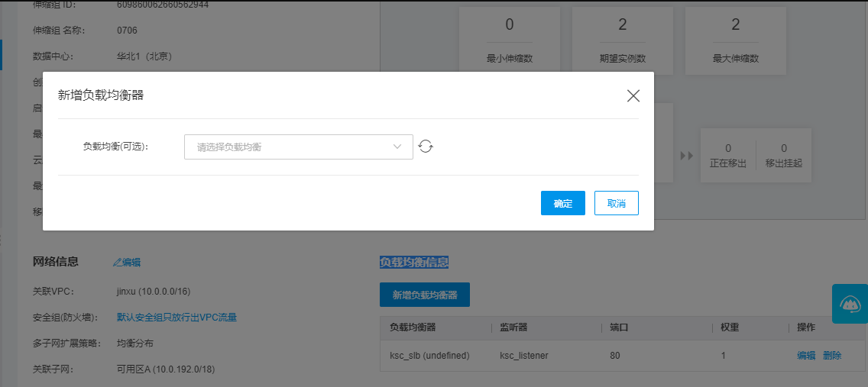
Task: Select the 期望实例数 card
Action: point(623,41)
